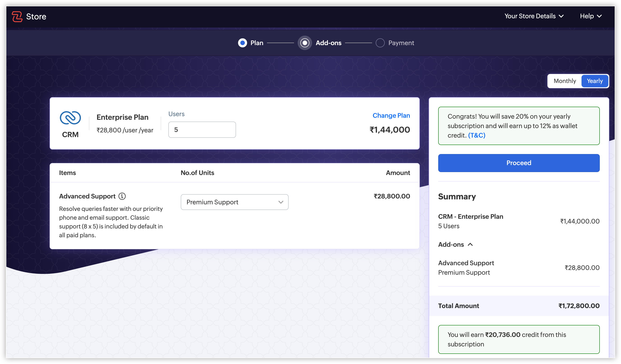The width and height of the screenshot is (621, 364).
Task: Switch billing to Monthly
Action: coord(565,81)
